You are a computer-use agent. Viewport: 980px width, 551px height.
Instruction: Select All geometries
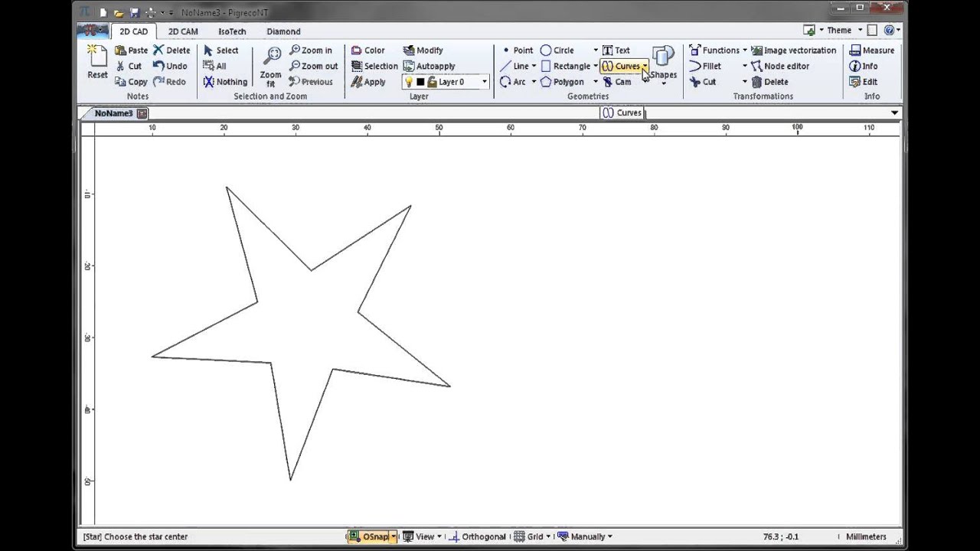(215, 66)
